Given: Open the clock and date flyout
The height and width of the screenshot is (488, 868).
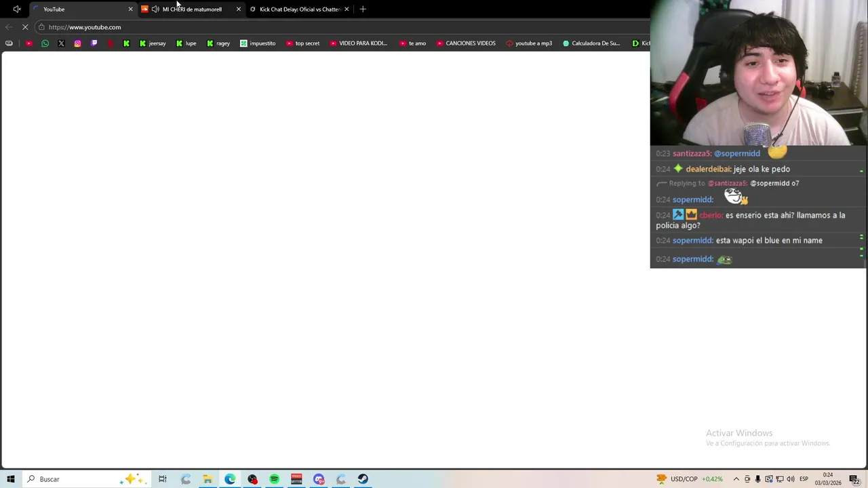Looking at the screenshot, I should [x=828, y=479].
